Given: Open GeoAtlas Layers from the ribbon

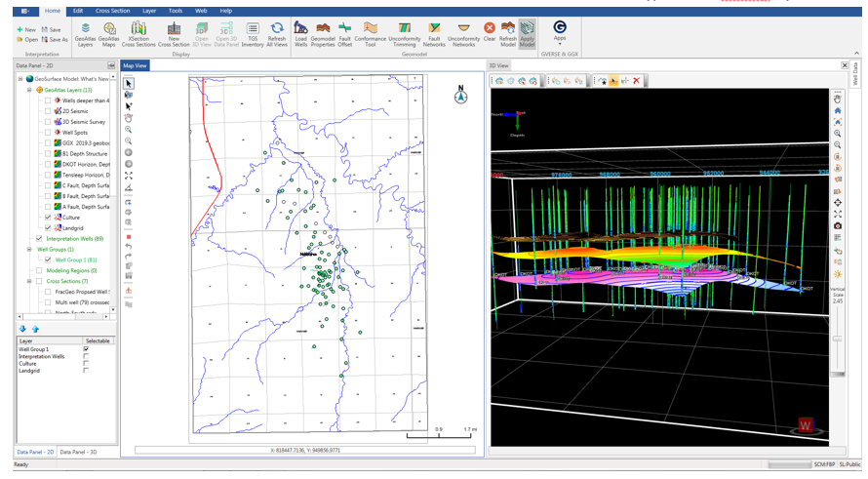Looking at the screenshot, I should 85,34.
